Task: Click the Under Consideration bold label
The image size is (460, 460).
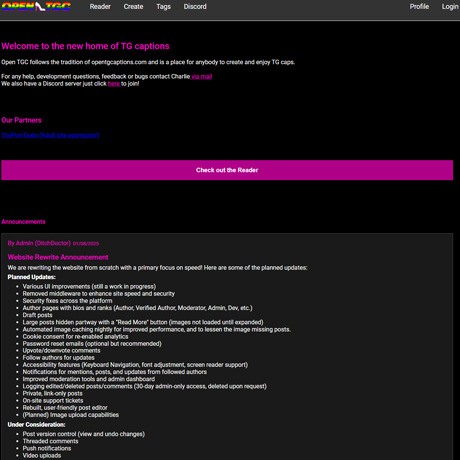Action: (36, 425)
